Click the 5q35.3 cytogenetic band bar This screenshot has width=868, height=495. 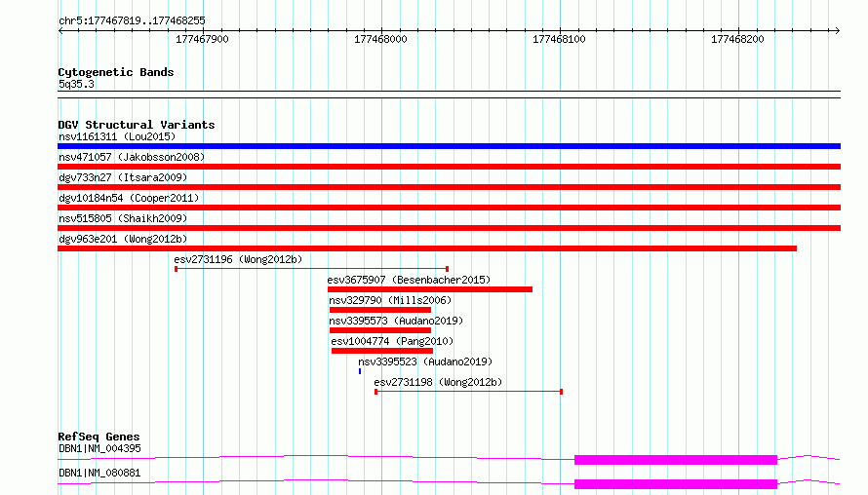pyautogui.click(x=449, y=95)
